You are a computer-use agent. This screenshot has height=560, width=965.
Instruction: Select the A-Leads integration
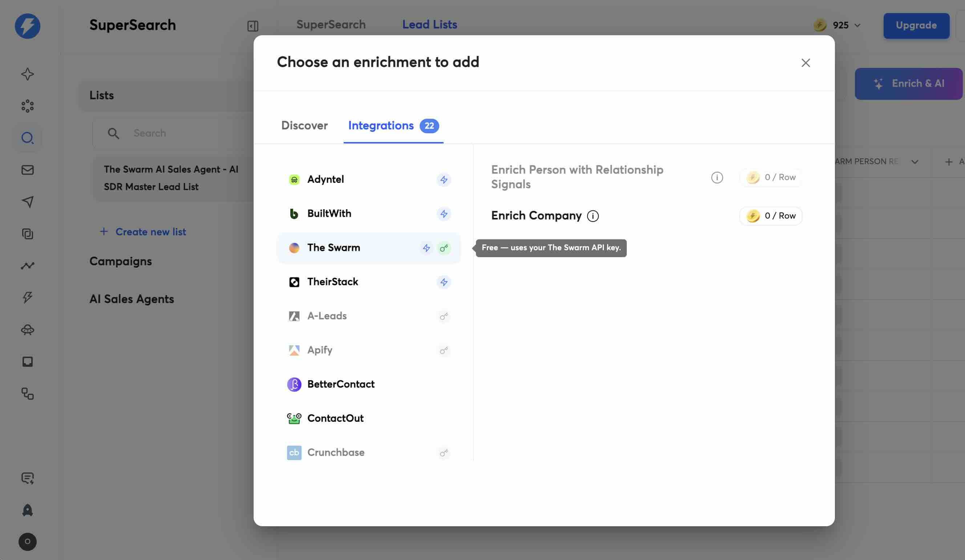pyautogui.click(x=369, y=316)
